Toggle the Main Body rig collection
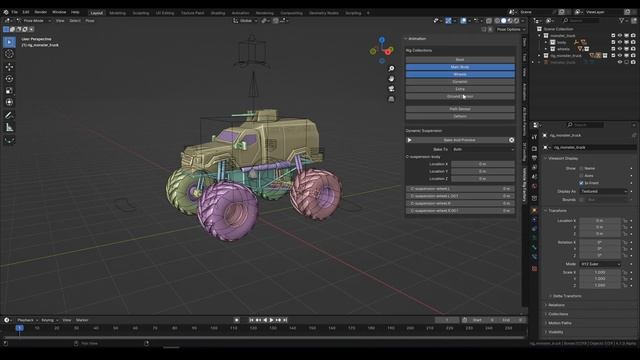This screenshot has height=360, width=640. (460, 67)
